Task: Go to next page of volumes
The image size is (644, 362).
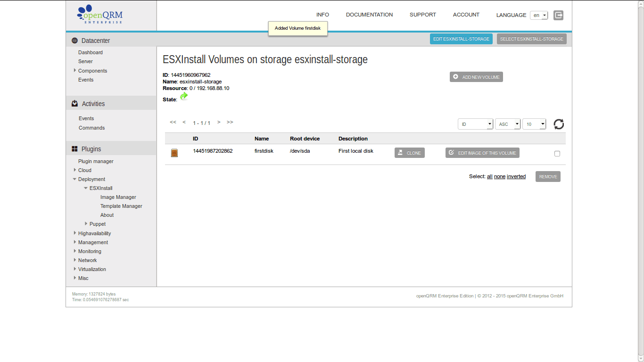Action: click(x=219, y=122)
